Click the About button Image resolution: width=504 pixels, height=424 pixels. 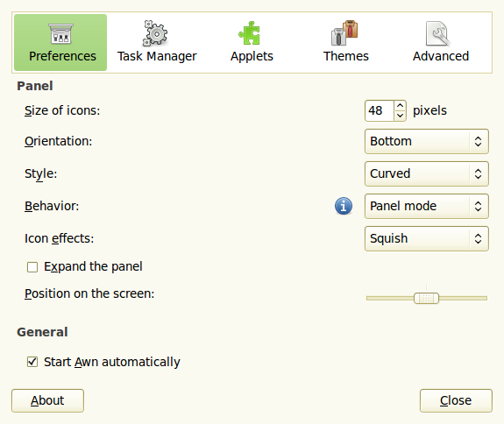(x=47, y=400)
